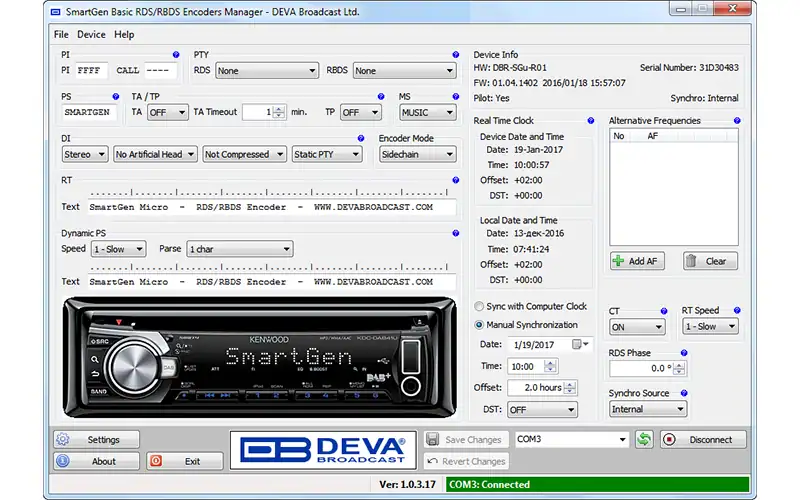Image resolution: width=800 pixels, height=500 pixels.
Task: Click the Add AF button
Action: click(637, 261)
